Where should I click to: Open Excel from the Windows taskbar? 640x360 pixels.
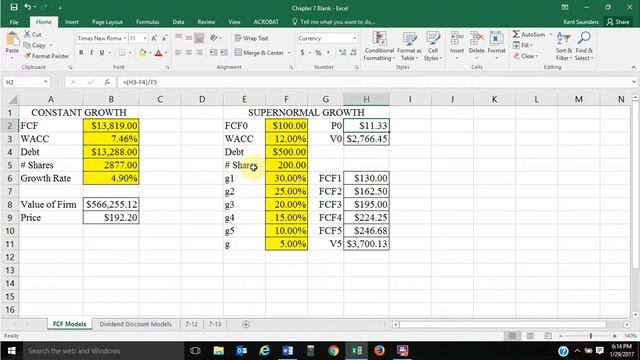tap(356, 351)
